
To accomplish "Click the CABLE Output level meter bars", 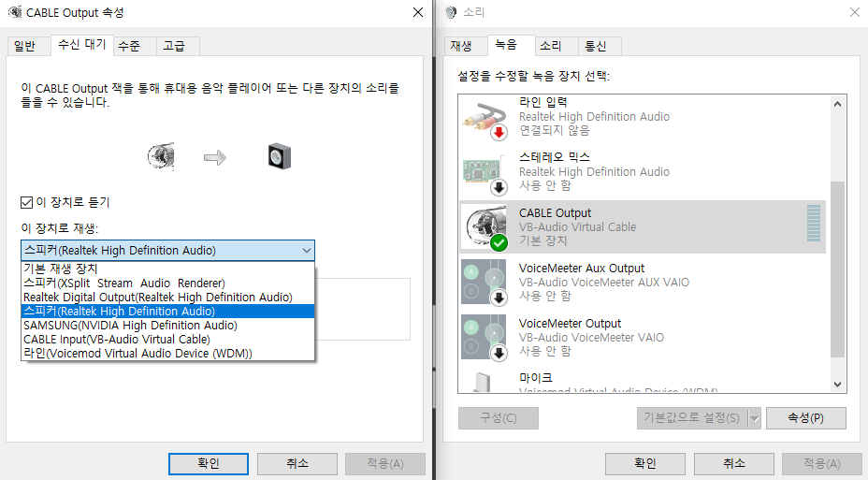I will tap(813, 223).
